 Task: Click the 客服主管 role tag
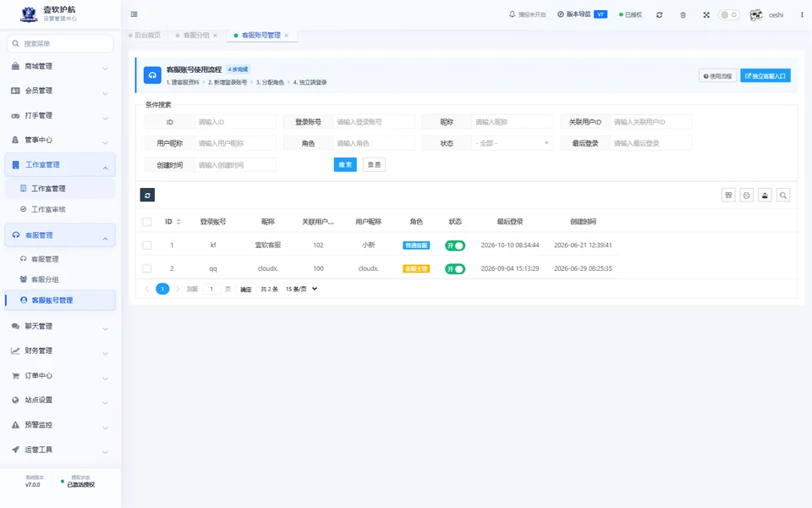coord(416,269)
